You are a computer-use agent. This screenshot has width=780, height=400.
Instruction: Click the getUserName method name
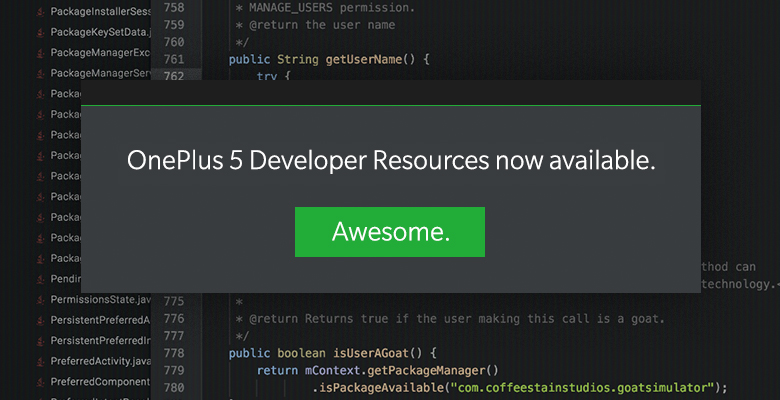click(364, 59)
